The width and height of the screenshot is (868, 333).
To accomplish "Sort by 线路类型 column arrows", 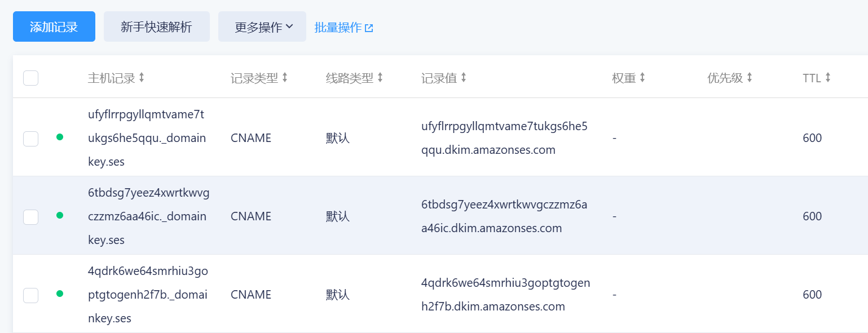I will point(380,78).
